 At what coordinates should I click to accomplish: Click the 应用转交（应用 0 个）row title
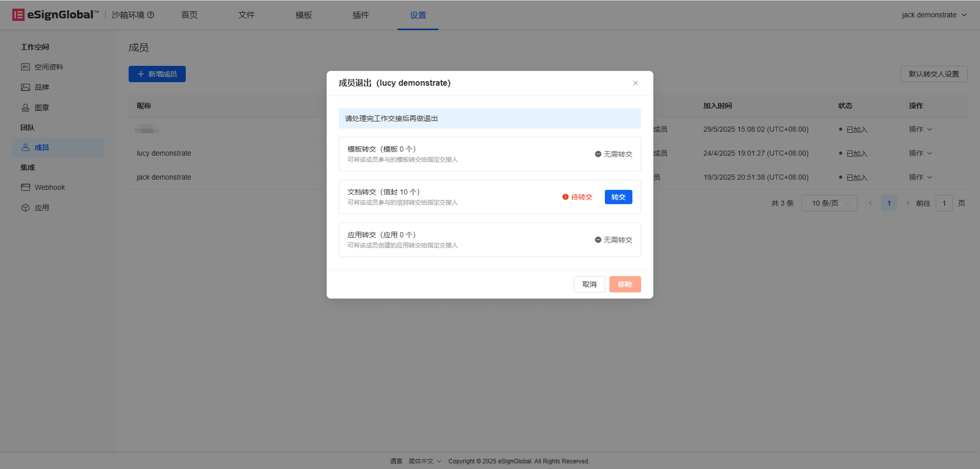pyautogui.click(x=382, y=235)
